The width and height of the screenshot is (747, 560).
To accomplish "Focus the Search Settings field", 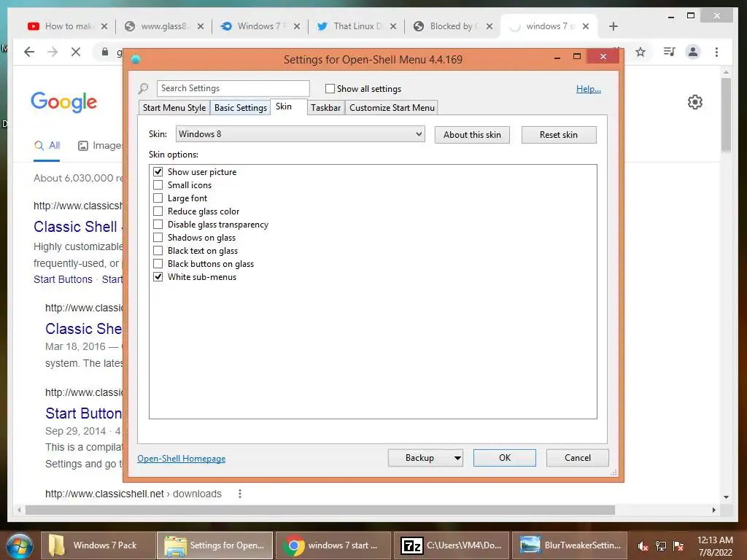I will click(x=233, y=88).
